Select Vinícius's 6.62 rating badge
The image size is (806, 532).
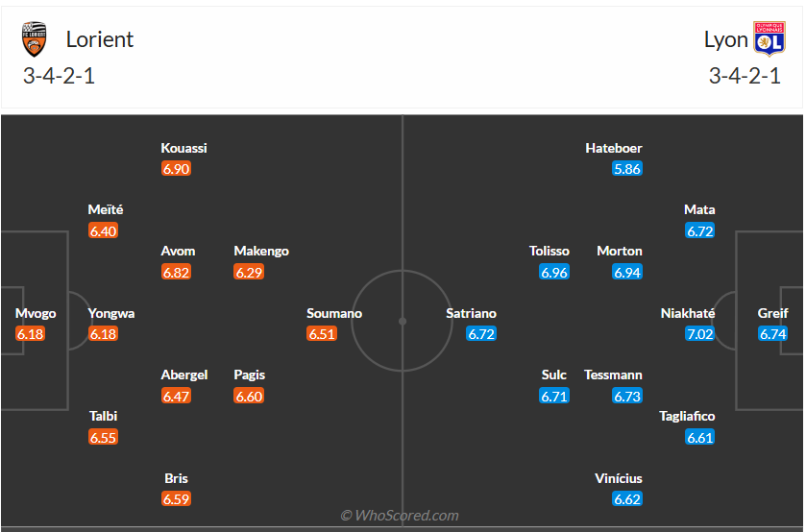pos(626,499)
